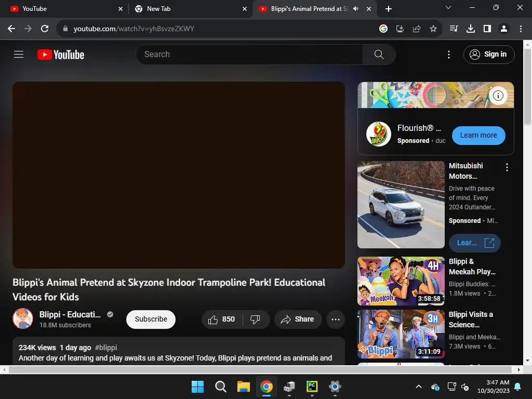
Task: Open PyCharm from taskbar
Action: [x=312, y=387]
